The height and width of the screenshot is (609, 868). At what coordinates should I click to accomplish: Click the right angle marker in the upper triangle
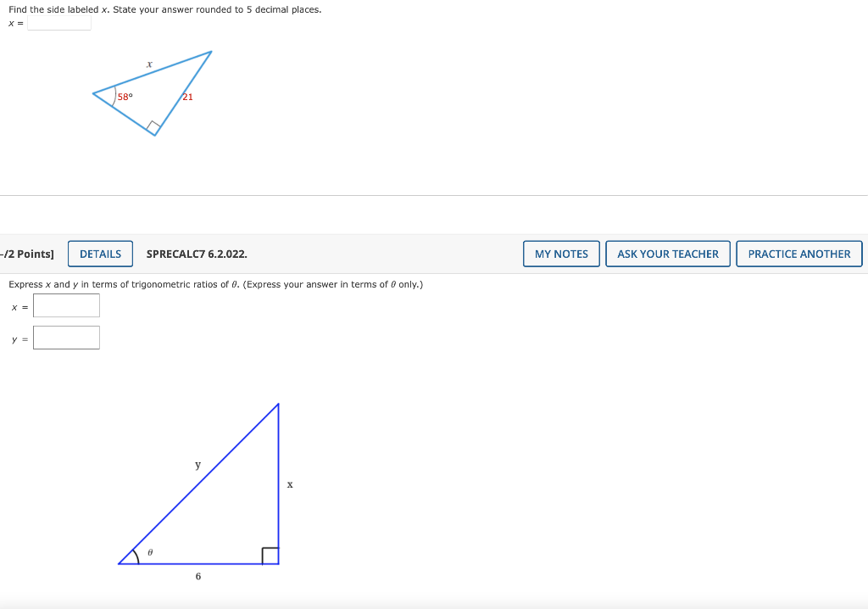coord(154,127)
